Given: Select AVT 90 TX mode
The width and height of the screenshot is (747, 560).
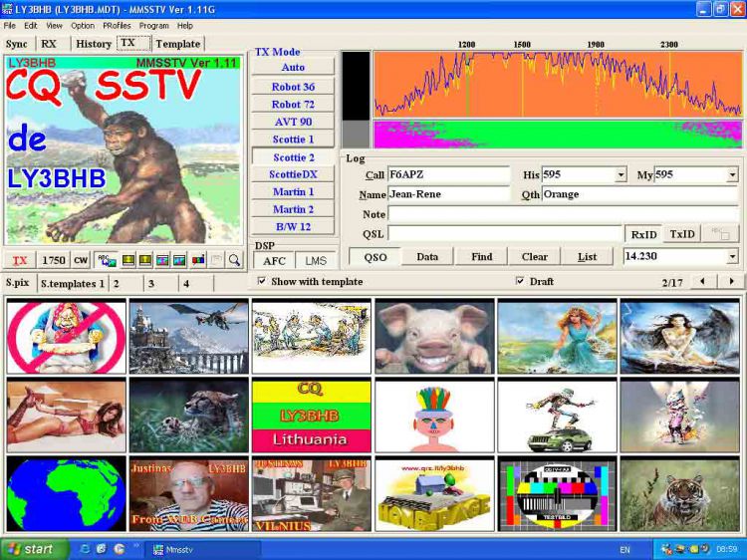Looking at the screenshot, I should (x=293, y=122).
